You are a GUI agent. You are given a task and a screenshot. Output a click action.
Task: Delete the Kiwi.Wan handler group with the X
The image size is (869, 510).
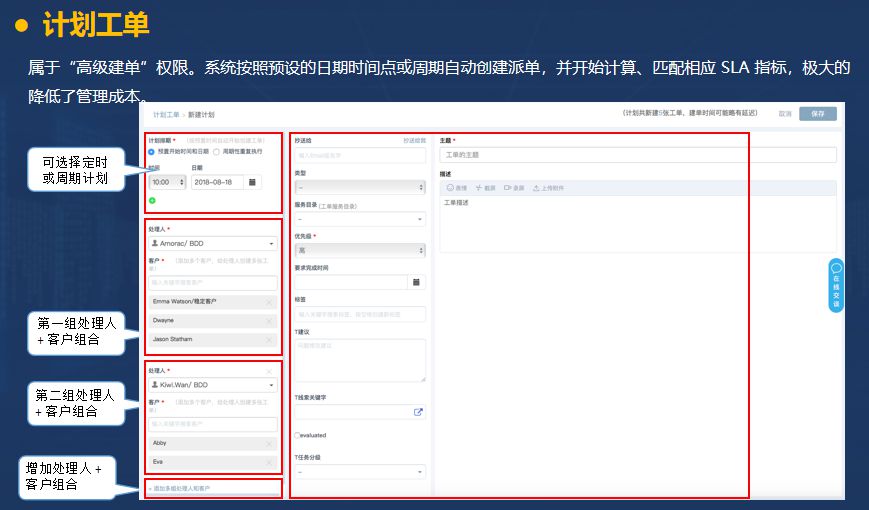[x=269, y=371]
